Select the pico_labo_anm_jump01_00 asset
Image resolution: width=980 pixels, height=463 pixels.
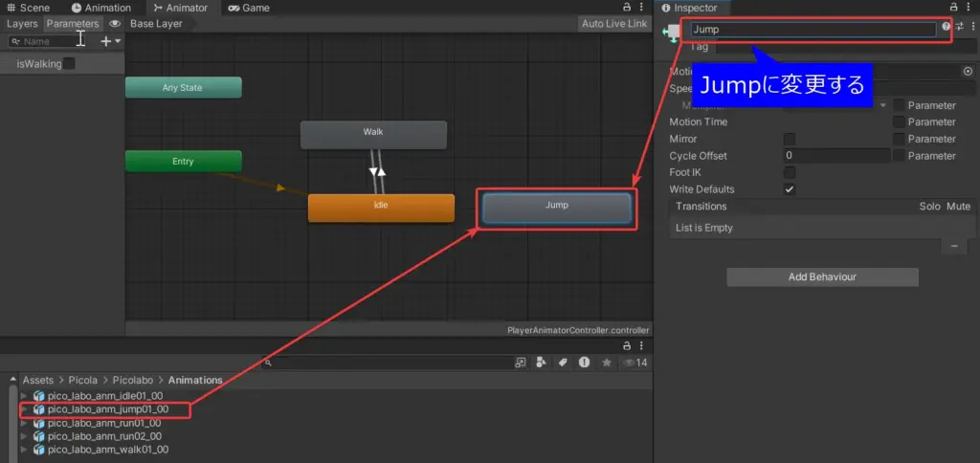107,409
